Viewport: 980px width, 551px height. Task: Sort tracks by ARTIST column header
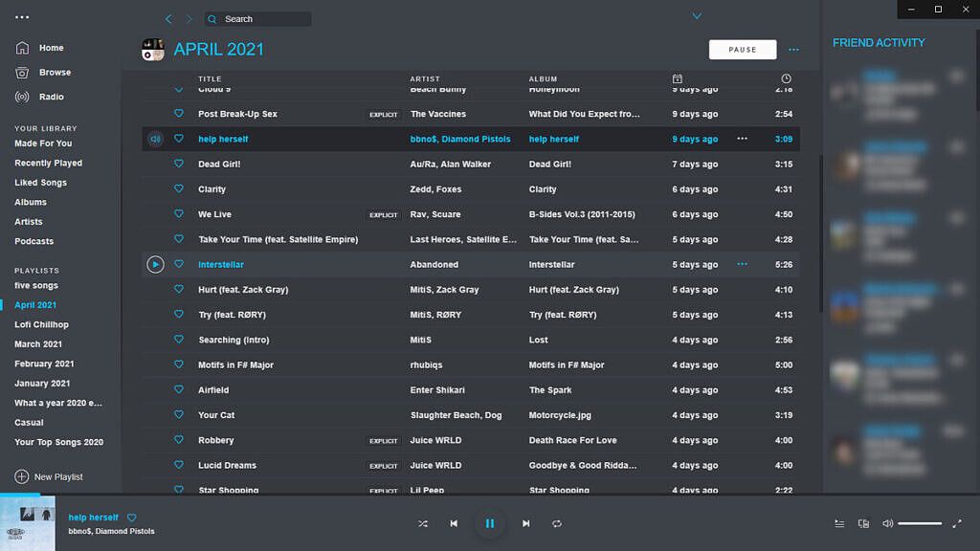[x=425, y=79]
